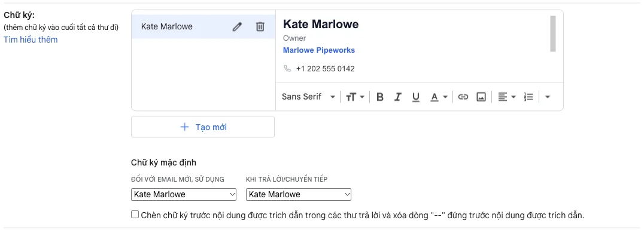Insert an image into the signature
The width and height of the screenshot is (644, 232).
[481, 97]
